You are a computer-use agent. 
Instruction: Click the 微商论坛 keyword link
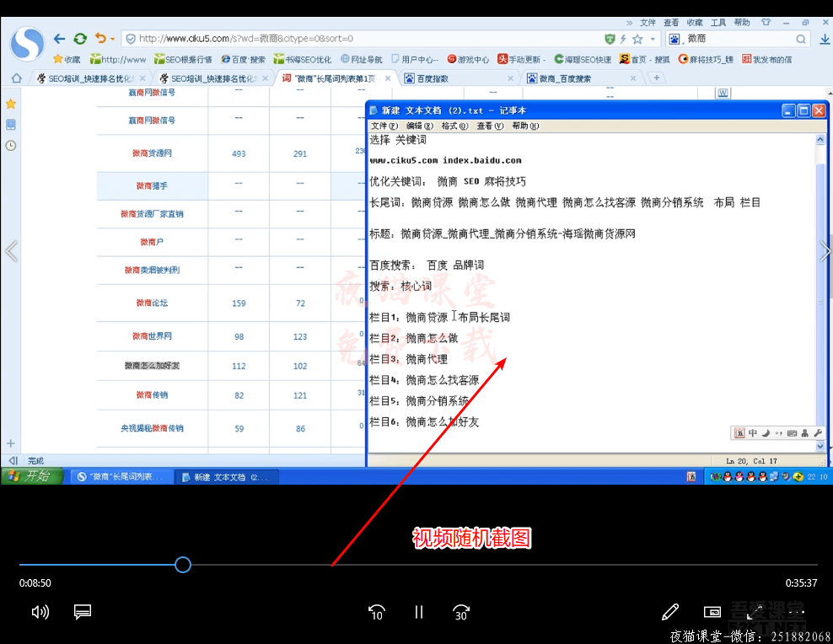click(152, 303)
